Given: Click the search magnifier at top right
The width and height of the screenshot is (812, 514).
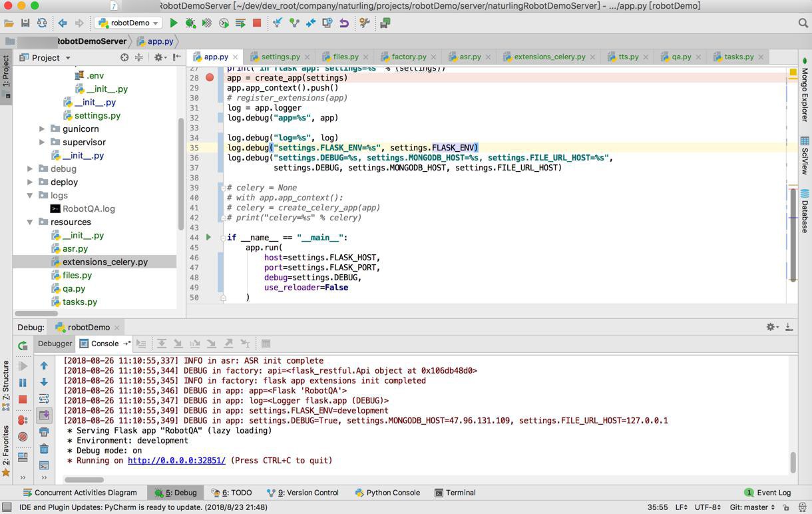Looking at the screenshot, I should coord(803,23).
